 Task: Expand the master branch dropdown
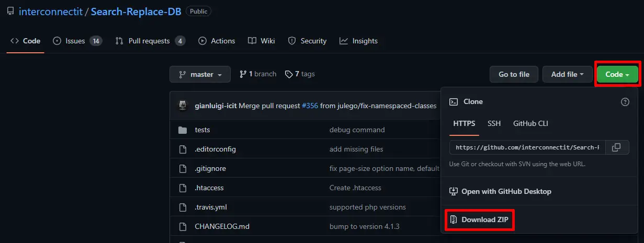(200, 74)
